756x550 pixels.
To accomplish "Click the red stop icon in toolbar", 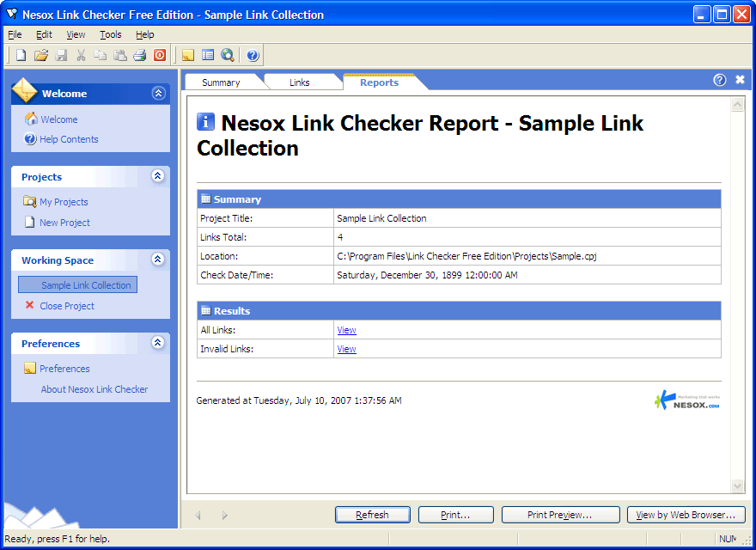I will pos(160,55).
